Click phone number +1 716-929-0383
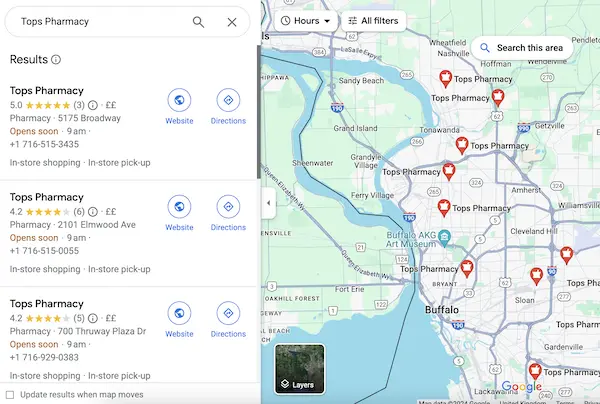This screenshot has height=404, width=600. (x=44, y=357)
